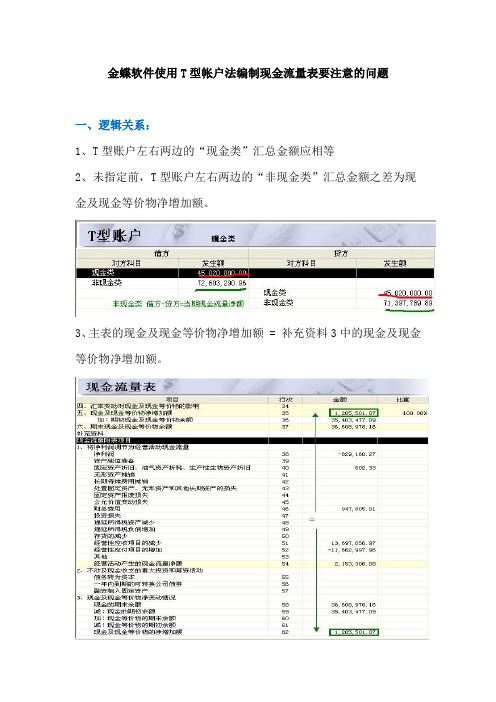Click the 比重 column header
The width and height of the screenshot is (496, 702).
pyautogui.click(x=402, y=399)
